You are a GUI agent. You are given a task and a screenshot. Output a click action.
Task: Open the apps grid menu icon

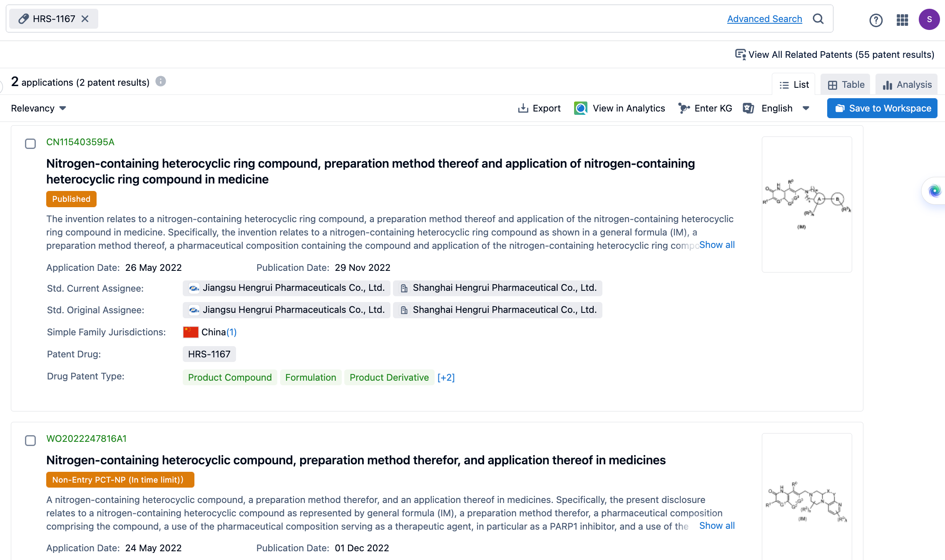pos(902,20)
